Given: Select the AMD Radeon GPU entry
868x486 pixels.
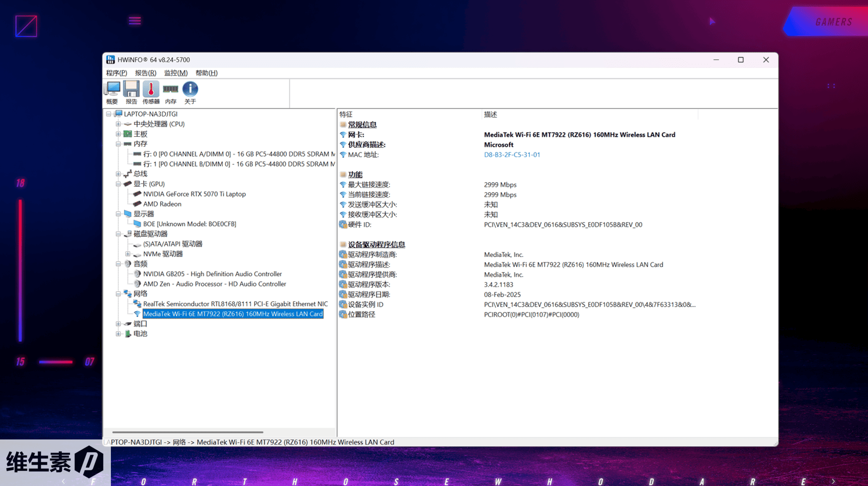Looking at the screenshot, I should (x=162, y=204).
